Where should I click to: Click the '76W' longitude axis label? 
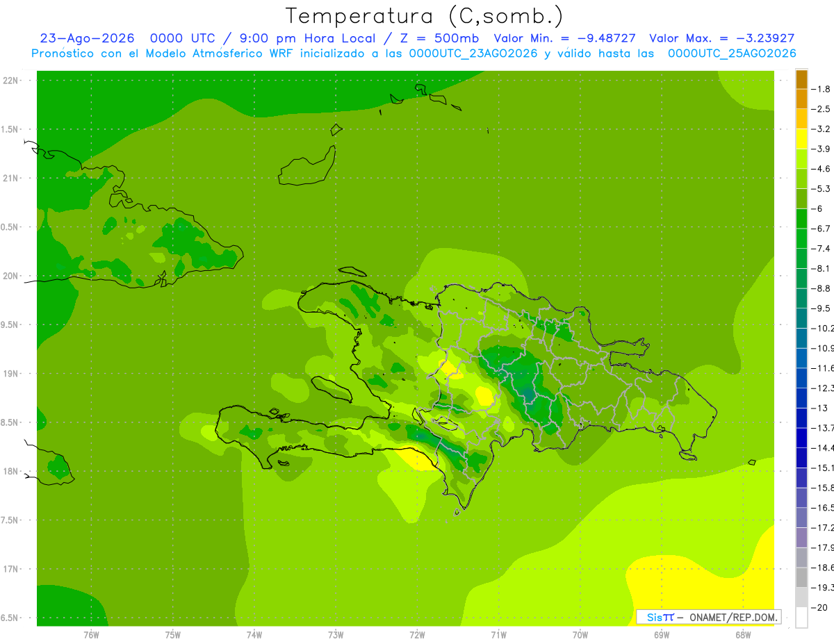[x=91, y=635]
